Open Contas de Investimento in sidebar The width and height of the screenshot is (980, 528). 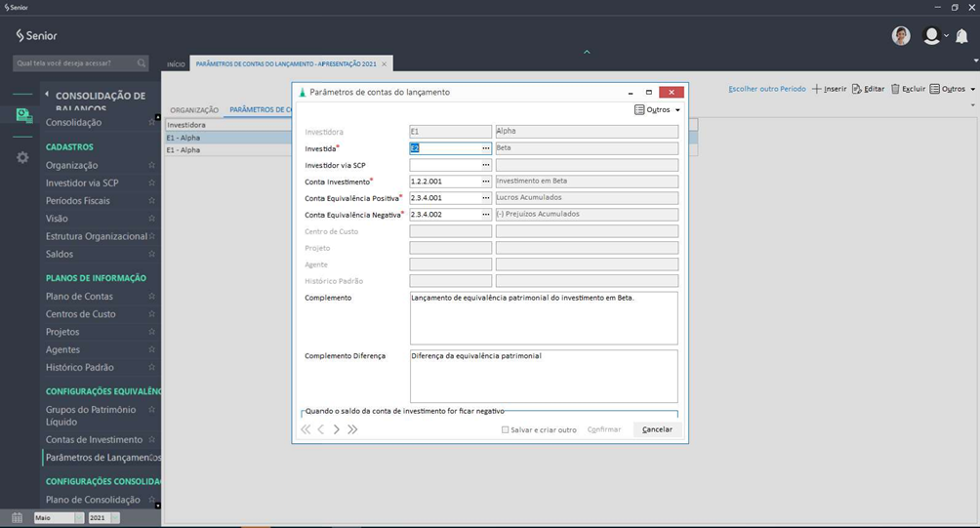[94, 440]
